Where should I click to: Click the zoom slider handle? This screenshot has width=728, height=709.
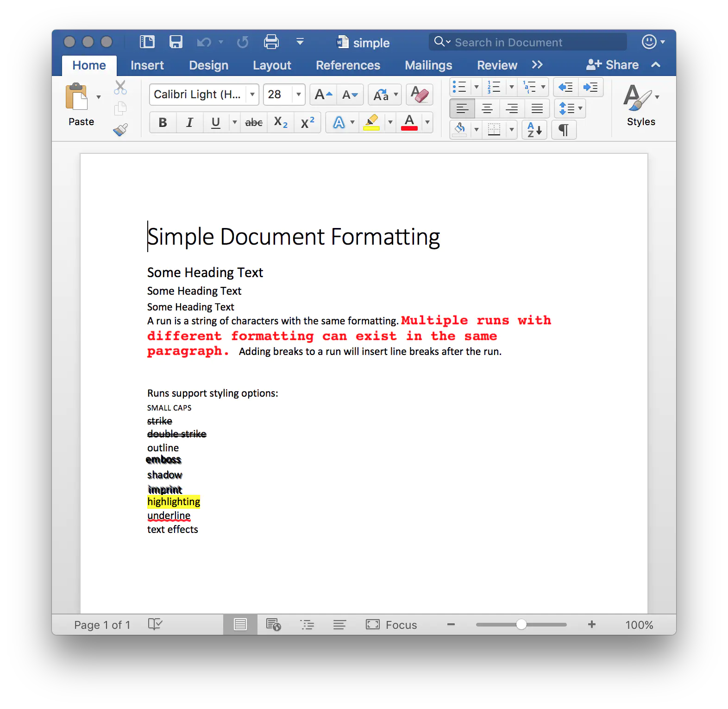[521, 625]
